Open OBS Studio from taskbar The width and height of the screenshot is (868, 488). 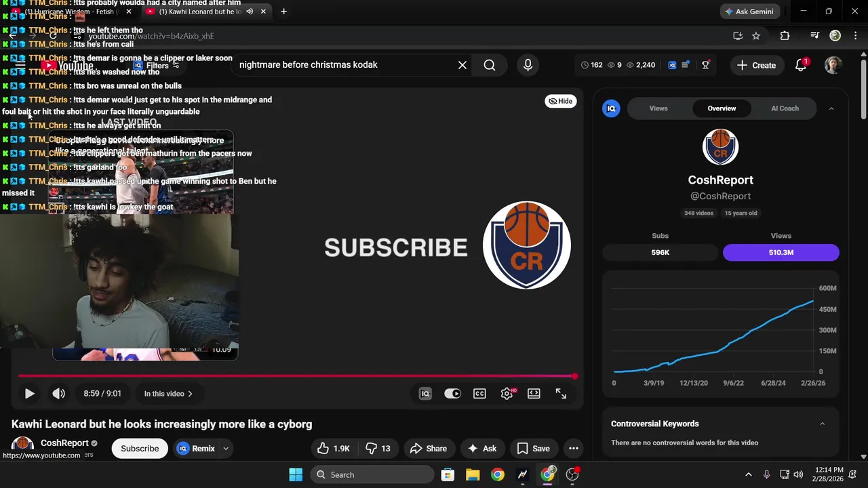click(572, 474)
